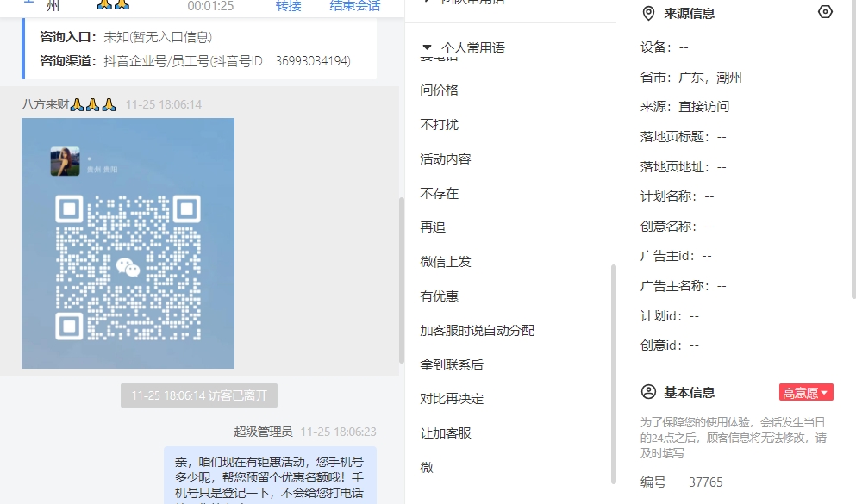Click the 咨询渠道 抖音企业号 info line
The height and width of the screenshot is (504, 856).
[195, 60]
